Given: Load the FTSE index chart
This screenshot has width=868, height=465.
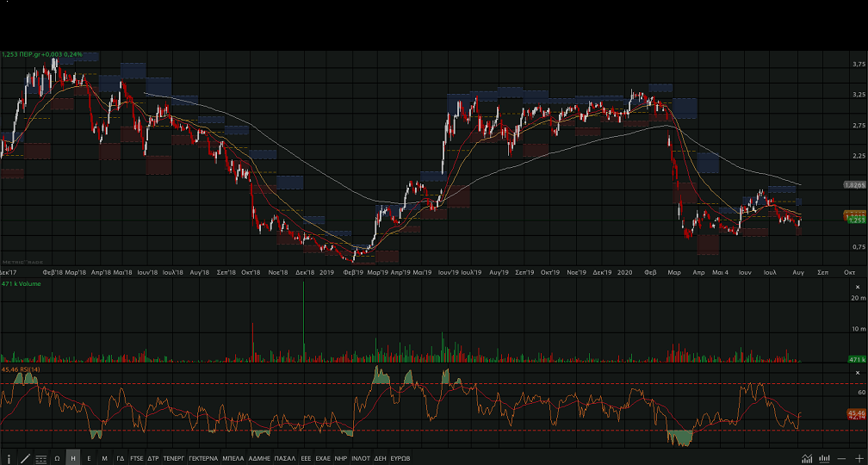Looking at the screenshot, I should pos(137,458).
